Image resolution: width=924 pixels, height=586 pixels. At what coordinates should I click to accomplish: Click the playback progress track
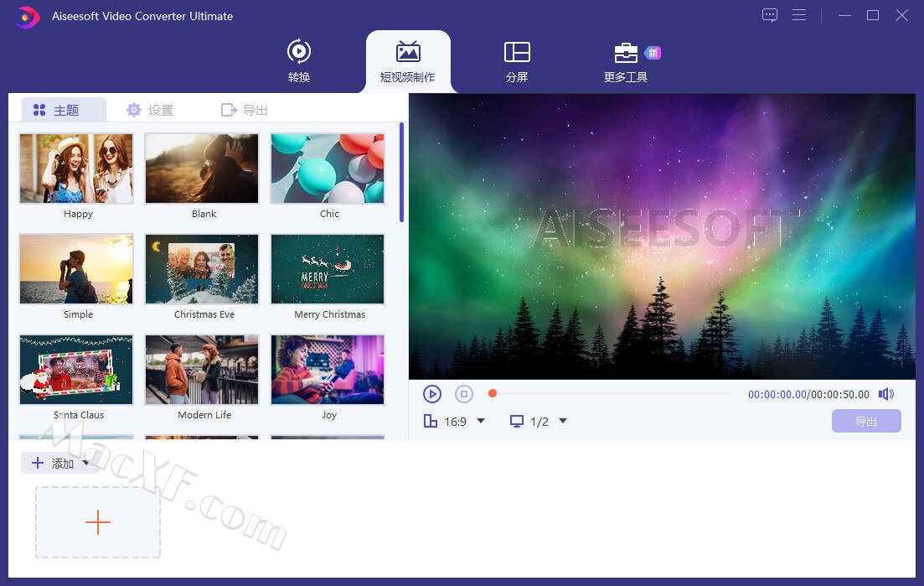point(610,393)
